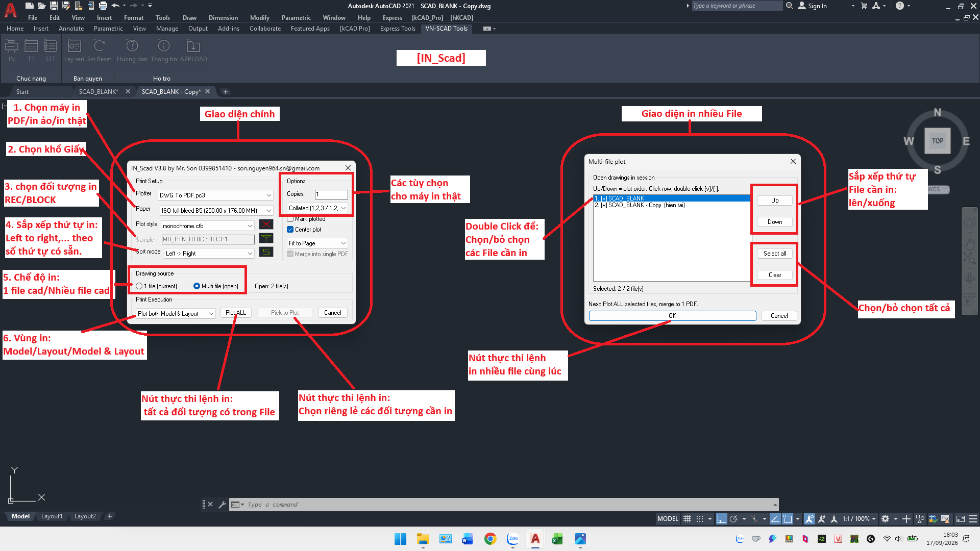This screenshot has width=980, height=551.
Task: Click the Undo arrow in quick access toolbar
Action: point(115,6)
